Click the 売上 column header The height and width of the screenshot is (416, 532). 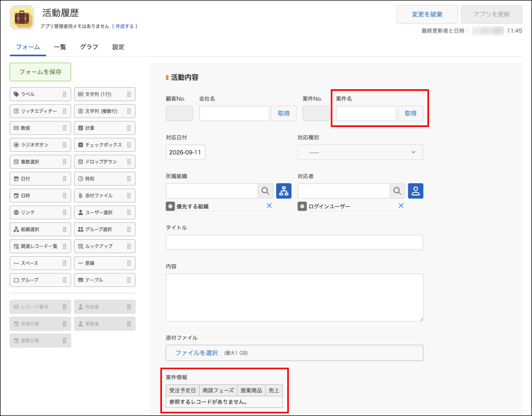(274, 390)
